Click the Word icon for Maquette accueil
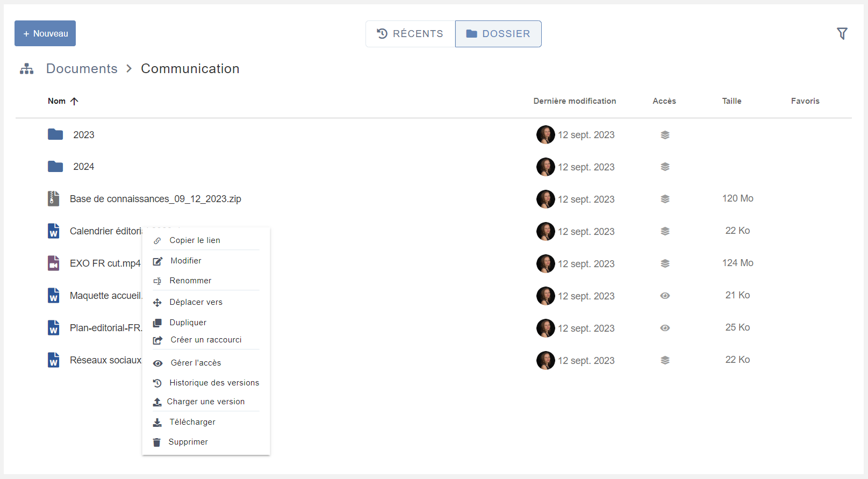This screenshot has width=868, height=479. click(x=53, y=296)
